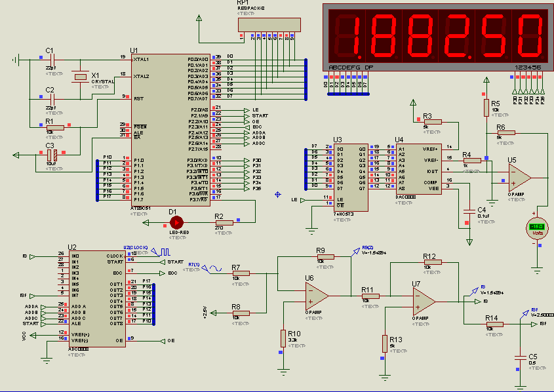Select capacitor C2 symbol
Screen dimensions: 554x392
pyautogui.click(x=51, y=99)
